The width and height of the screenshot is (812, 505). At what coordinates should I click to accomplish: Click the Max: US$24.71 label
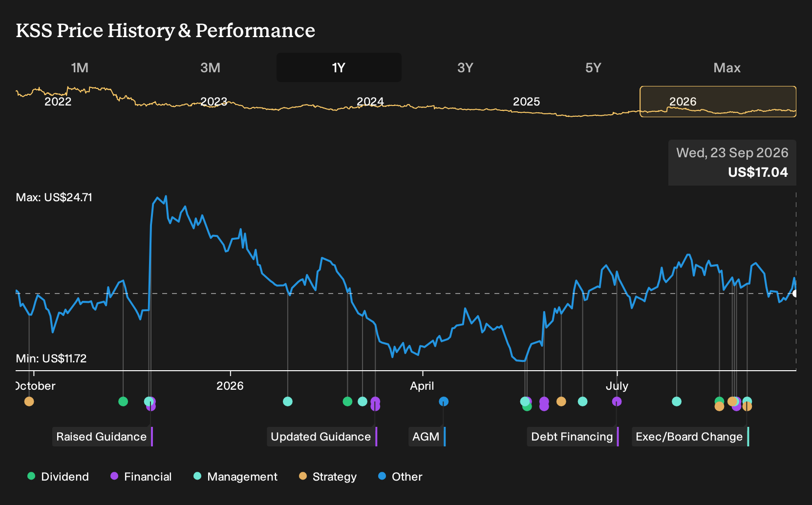click(54, 197)
